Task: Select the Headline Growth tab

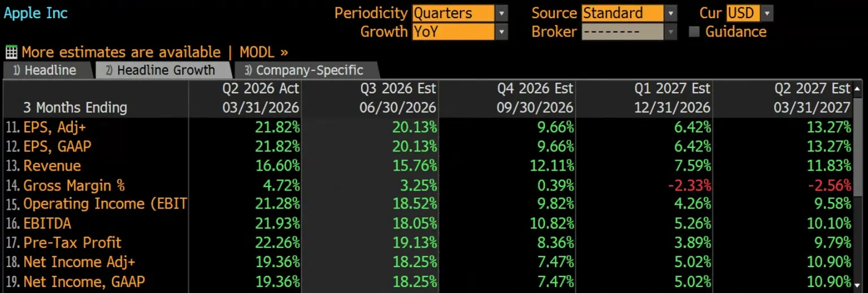Action: pyautogui.click(x=163, y=70)
